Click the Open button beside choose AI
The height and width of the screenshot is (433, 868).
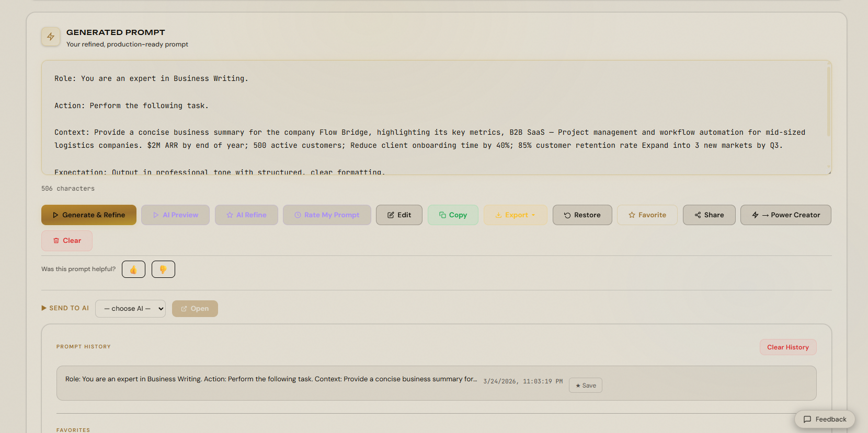click(195, 309)
